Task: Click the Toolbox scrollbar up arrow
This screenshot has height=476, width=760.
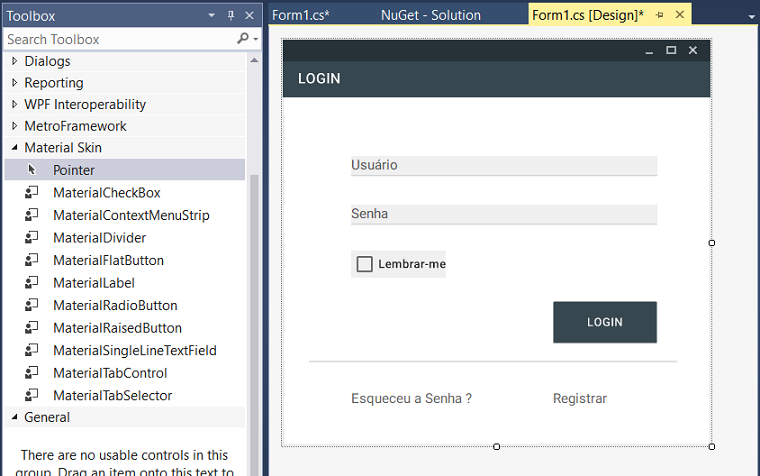Action: point(254,61)
